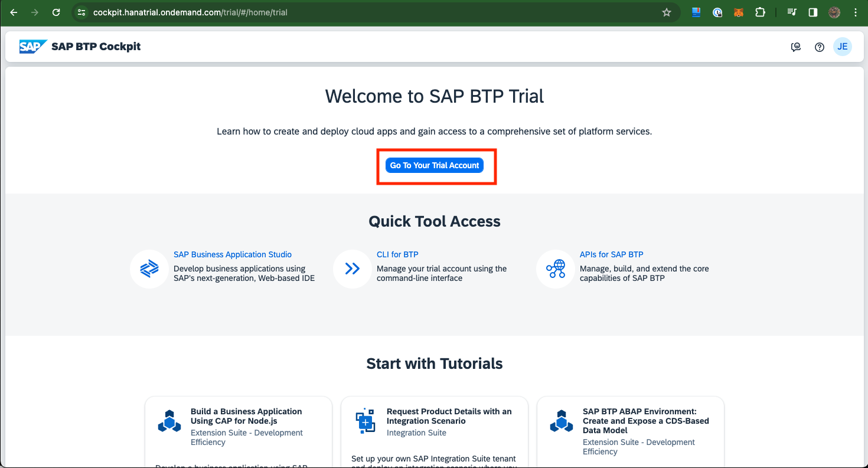Open the Chrome profile picture
868x468 pixels.
(834, 12)
